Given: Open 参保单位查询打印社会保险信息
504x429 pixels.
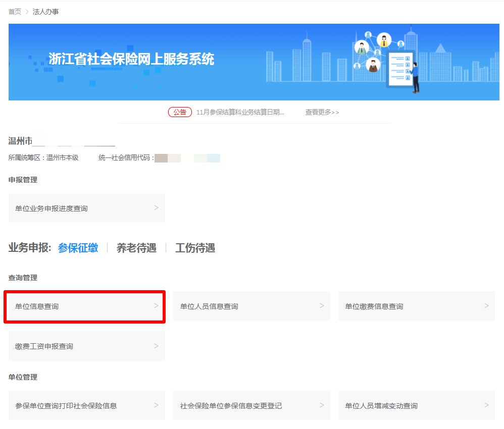Looking at the screenshot, I should coord(86,405).
